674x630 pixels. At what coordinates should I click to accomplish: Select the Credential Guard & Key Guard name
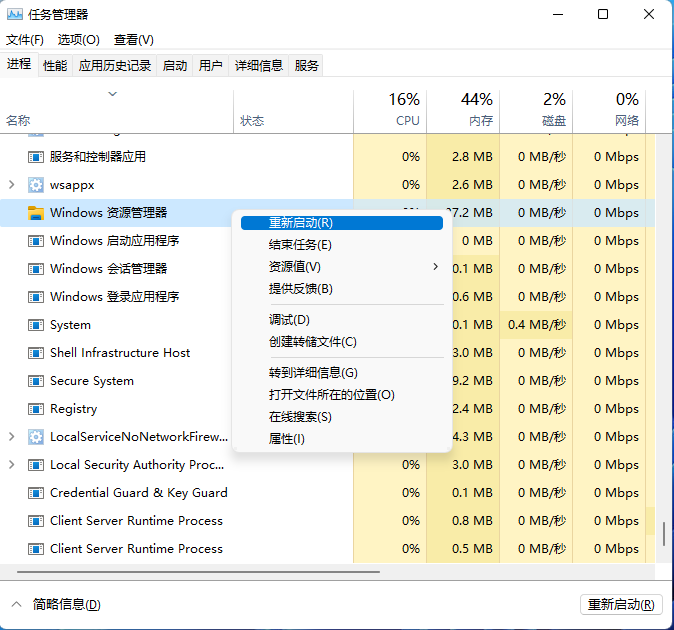point(138,492)
